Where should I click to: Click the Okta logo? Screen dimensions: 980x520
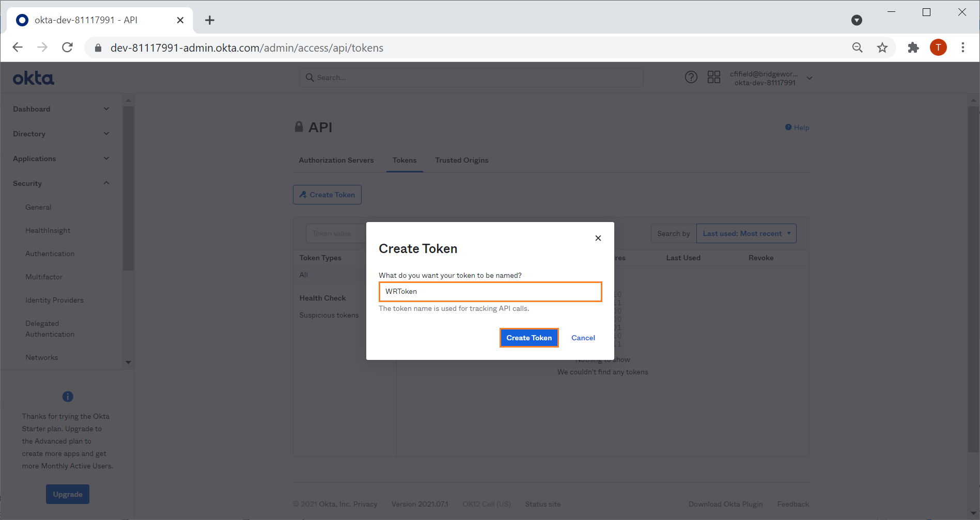[x=34, y=78]
